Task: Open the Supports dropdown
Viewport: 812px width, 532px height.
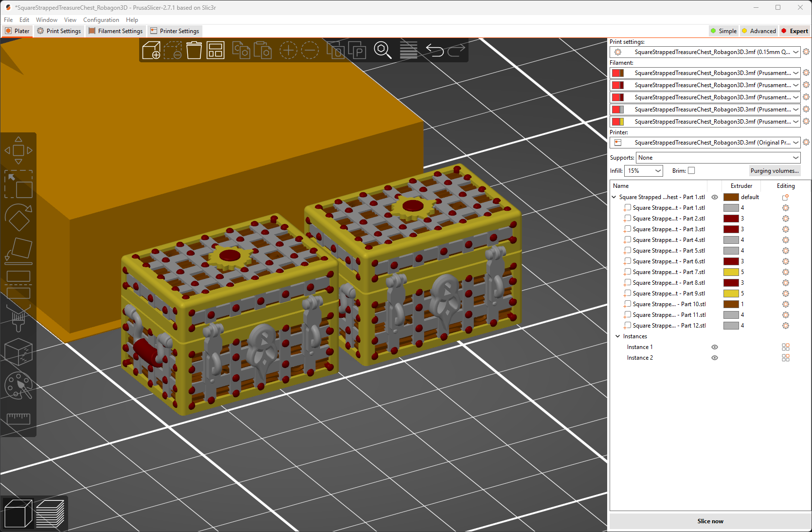Action: 718,158
